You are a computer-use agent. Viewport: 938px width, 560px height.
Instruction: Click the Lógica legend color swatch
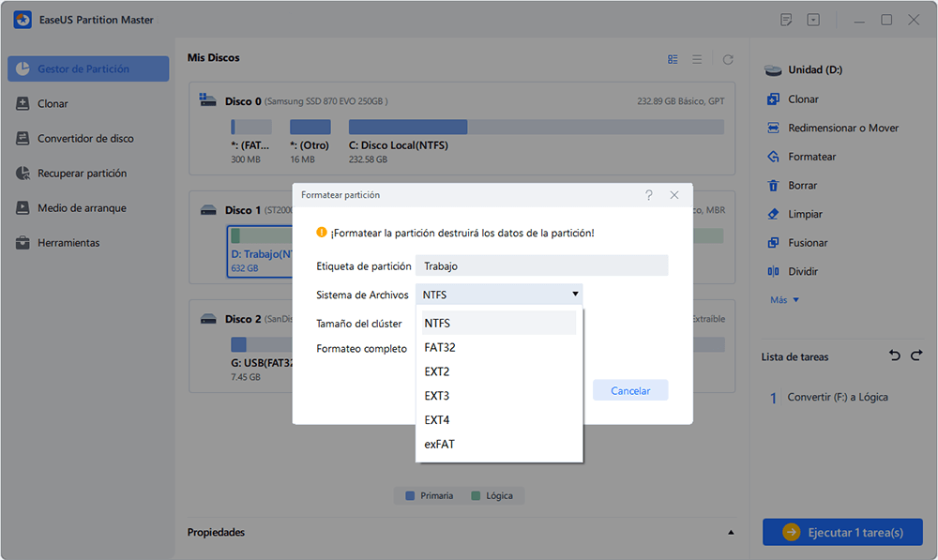pos(476,495)
